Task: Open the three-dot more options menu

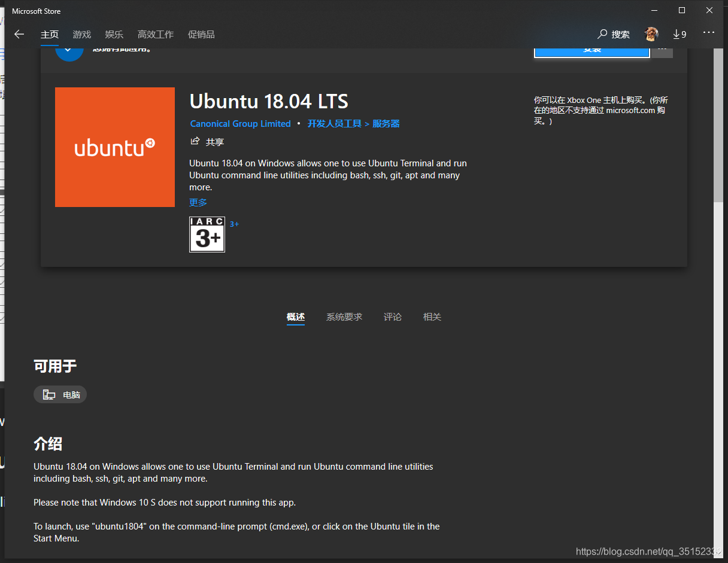Action: coord(709,33)
